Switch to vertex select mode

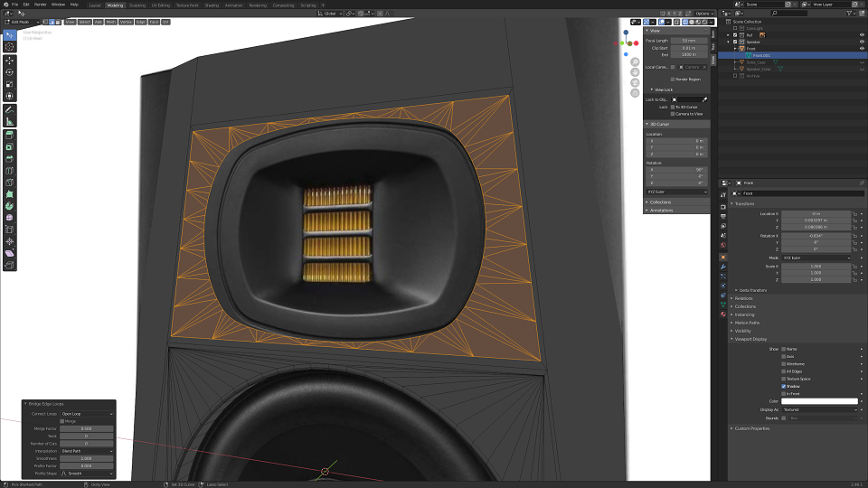coord(45,22)
